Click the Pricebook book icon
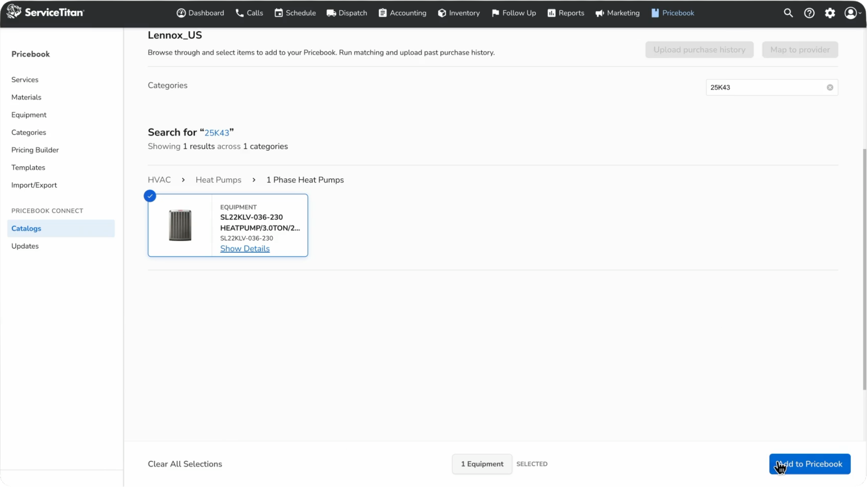868x488 pixels. [655, 13]
